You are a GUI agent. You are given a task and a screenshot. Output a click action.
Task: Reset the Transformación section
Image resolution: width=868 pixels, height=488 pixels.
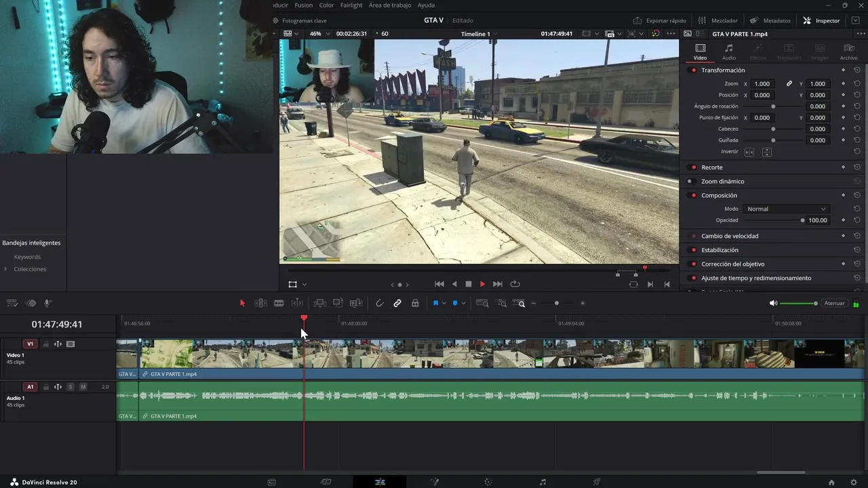[857, 70]
